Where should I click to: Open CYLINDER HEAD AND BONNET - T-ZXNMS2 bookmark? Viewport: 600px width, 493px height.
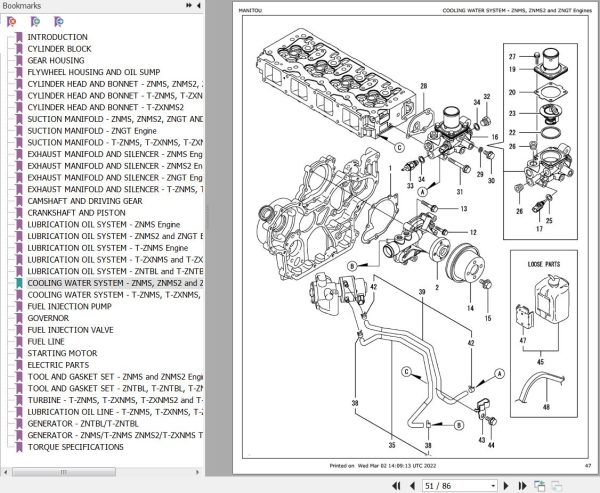(x=106, y=108)
